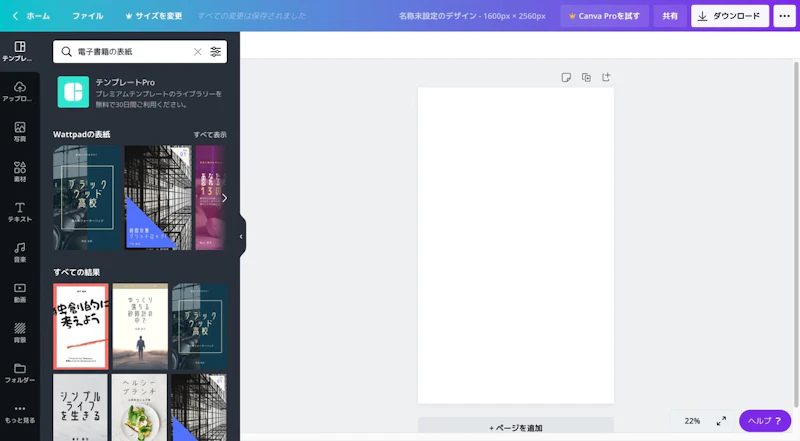Image resolution: width=800 pixels, height=441 pixels.
Task: Select beige cover with walking man
Action: point(140,326)
